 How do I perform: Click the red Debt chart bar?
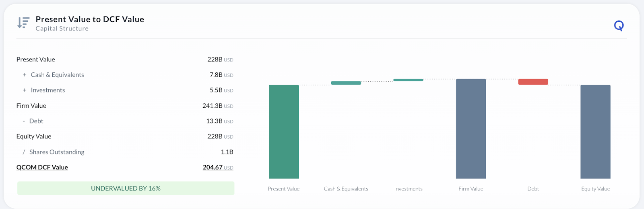click(x=533, y=82)
